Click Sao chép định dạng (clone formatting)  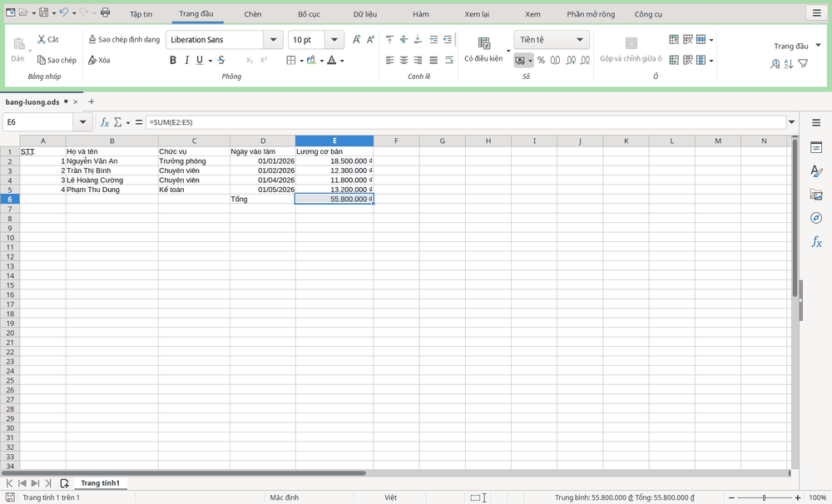coord(124,39)
